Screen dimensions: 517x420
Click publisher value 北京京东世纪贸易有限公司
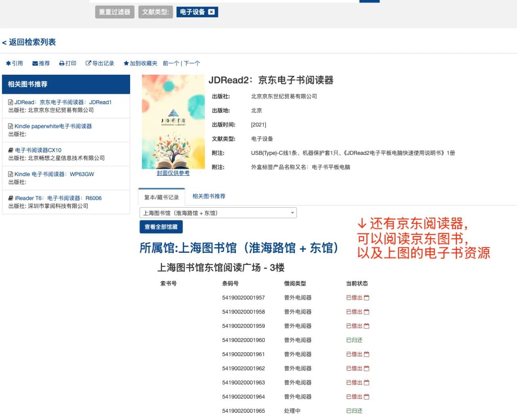[284, 96]
